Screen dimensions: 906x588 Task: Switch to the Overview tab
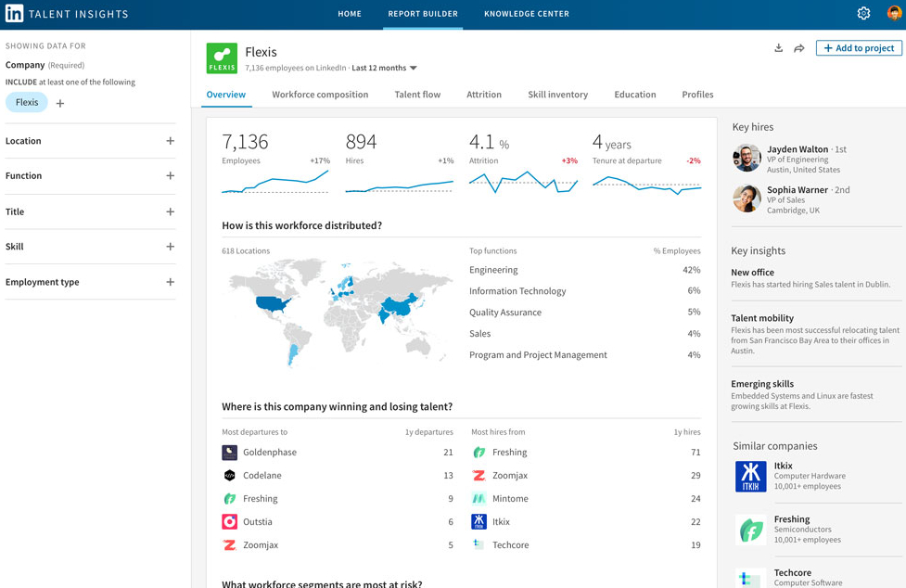tap(226, 95)
